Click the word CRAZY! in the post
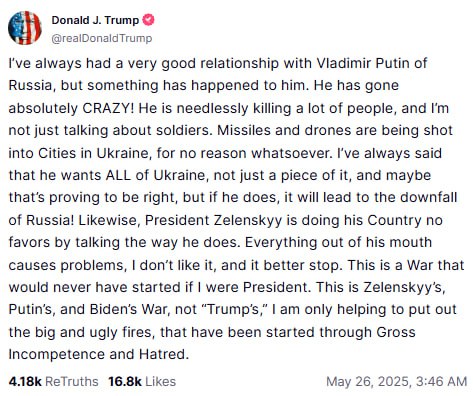This screenshot has width=473, height=396. coord(108,108)
